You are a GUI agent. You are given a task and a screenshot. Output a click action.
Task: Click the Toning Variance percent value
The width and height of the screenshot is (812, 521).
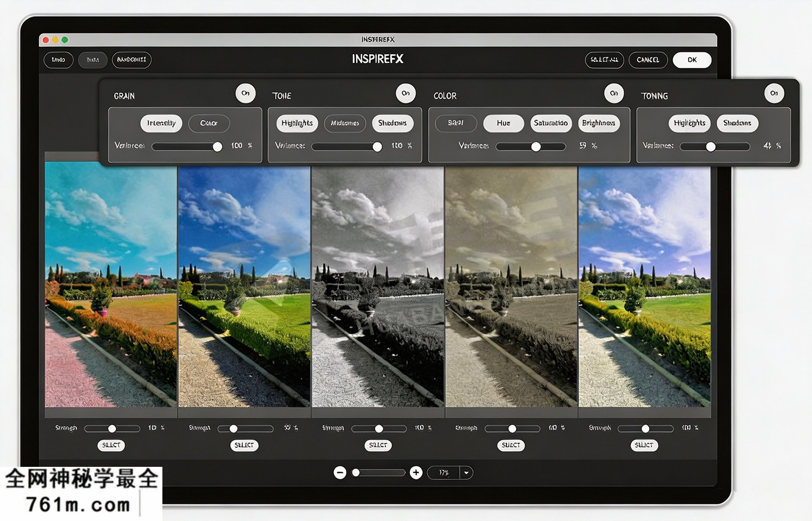click(772, 146)
